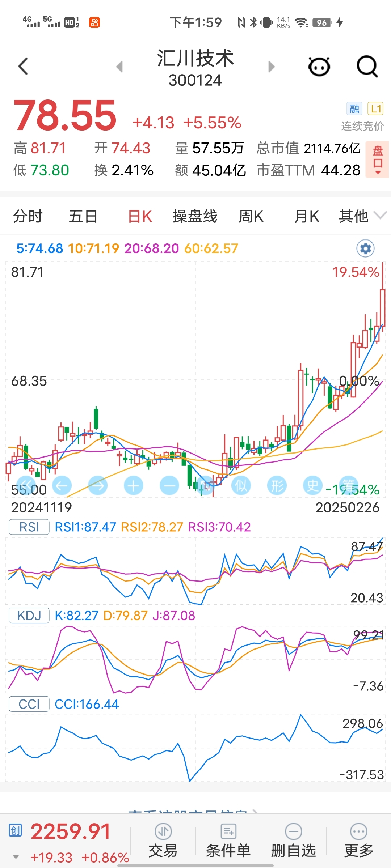Tap the KDJ values K:82.27 readout

click(76, 616)
